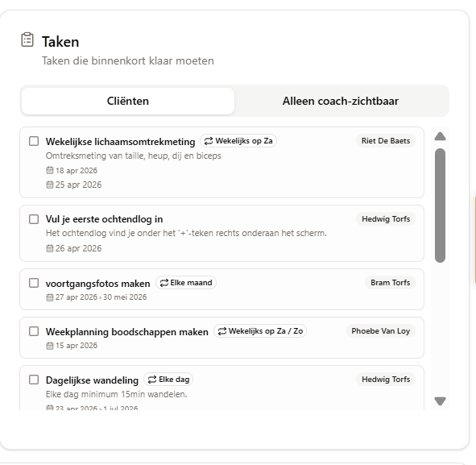Click repeat icon on Wekelijks op Za badge
The image size is (476, 465).
(x=209, y=141)
